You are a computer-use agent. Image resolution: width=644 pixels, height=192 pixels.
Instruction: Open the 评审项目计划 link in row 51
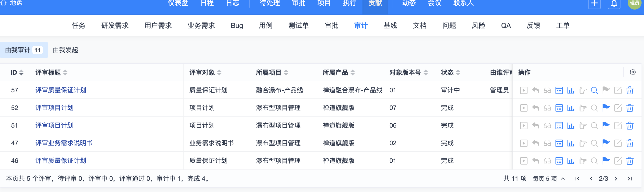click(54, 125)
